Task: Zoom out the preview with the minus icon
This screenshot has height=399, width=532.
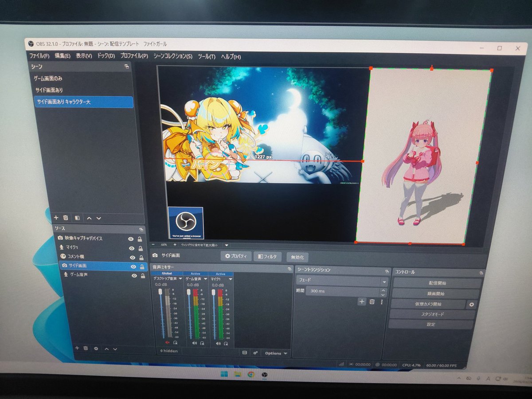Action: tap(153, 244)
